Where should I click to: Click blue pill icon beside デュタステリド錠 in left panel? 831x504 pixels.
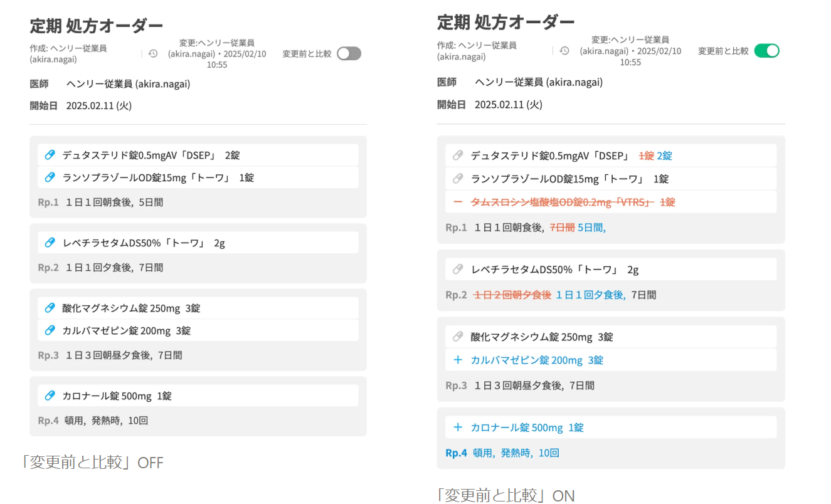tap(50, 155)
